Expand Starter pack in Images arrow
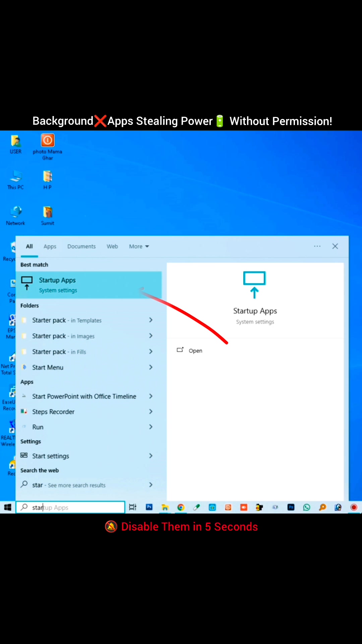Viewport: 362px width, 644px height. click(151, 336)
